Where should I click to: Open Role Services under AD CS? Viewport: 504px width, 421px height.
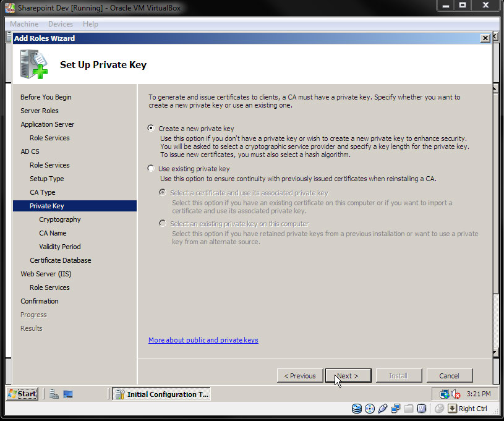(49, 165)
